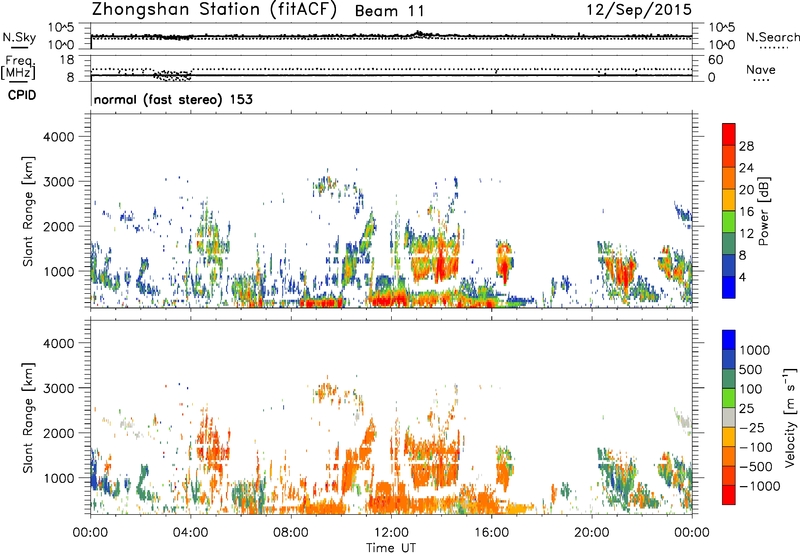Click the 'Time UT' axis title

click(x=391, y=548)
